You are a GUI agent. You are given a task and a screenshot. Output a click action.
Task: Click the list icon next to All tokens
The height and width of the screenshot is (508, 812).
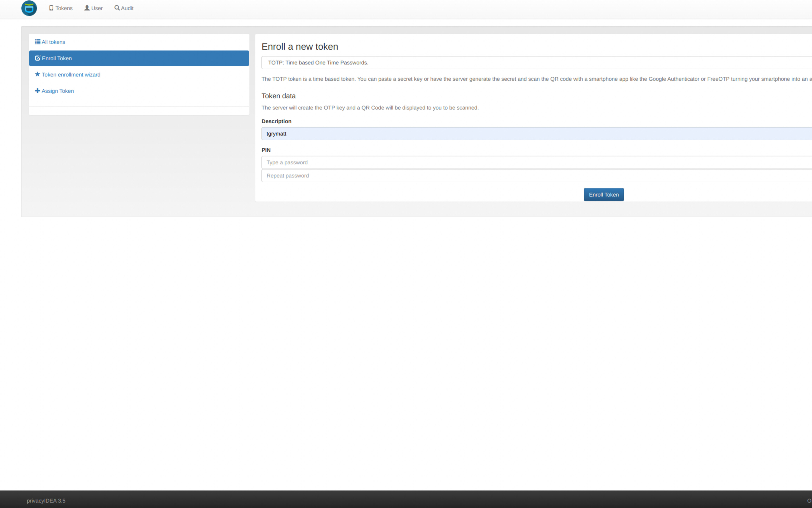[x=38, y=42]
